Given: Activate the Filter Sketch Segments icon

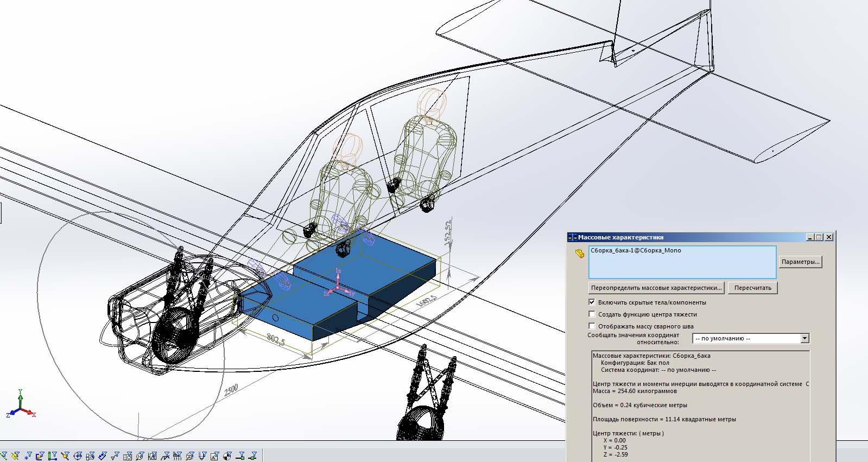Looking at the screenshot, I should click(x=52, y=455).
